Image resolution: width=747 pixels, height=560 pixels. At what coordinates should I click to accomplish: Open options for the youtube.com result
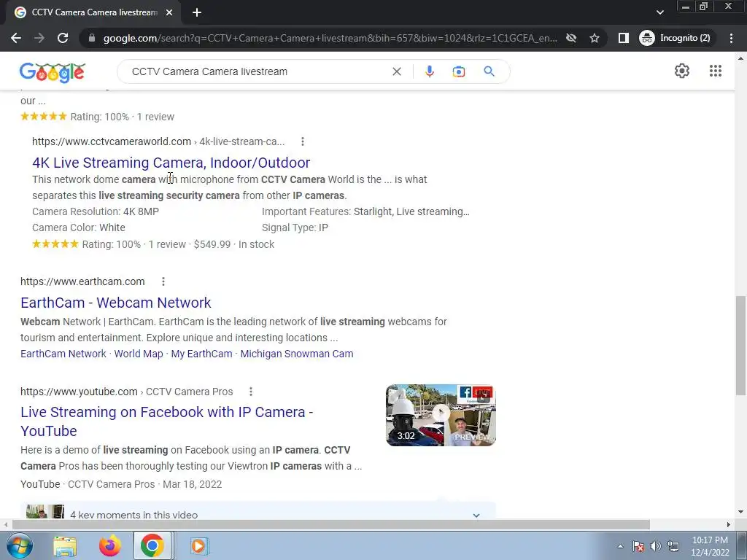point(251,392)
